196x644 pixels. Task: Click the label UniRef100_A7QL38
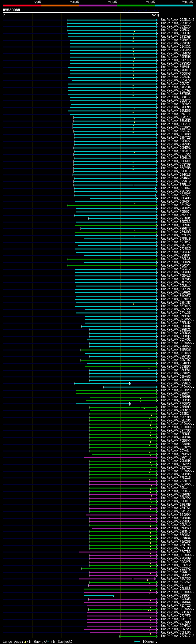point(176,259)
